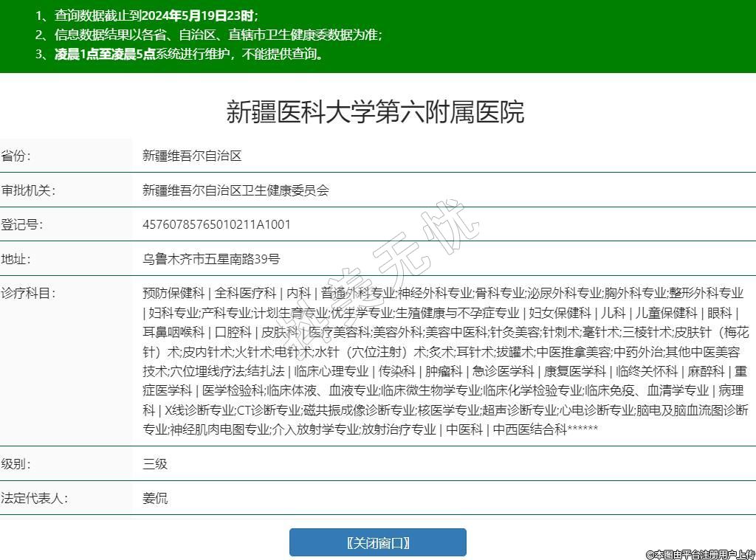The height and width of the screenshot is (560, 756).
Task: Click the 审批机关 row label
Action: [x=29, y=190]
